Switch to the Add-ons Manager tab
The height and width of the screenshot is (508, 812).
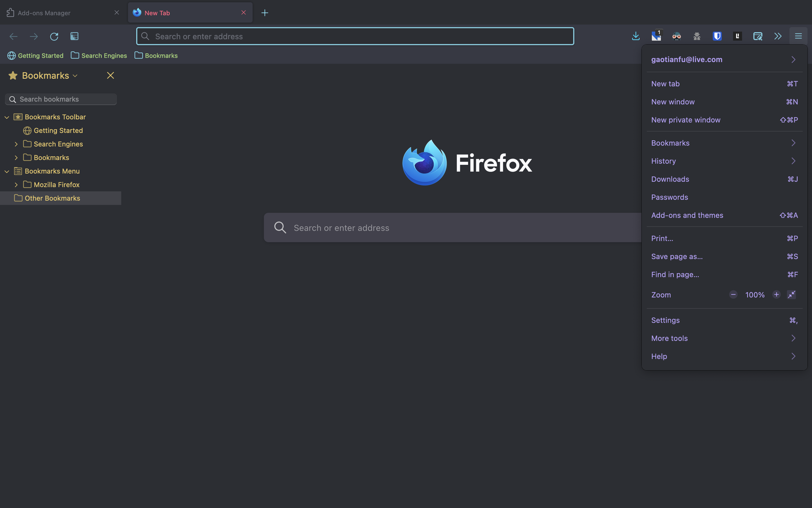(x=64, y=13)
